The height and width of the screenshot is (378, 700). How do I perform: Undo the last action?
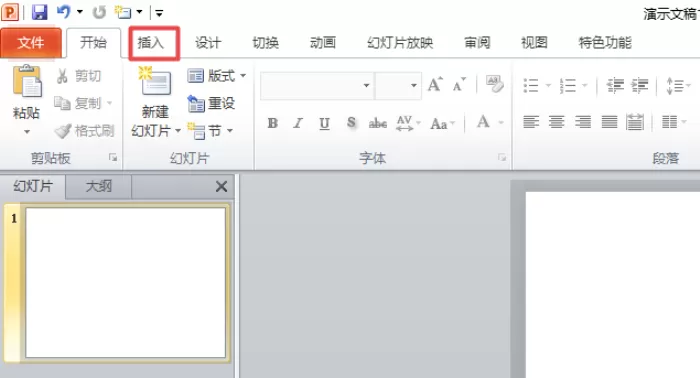tap(63, 12)
